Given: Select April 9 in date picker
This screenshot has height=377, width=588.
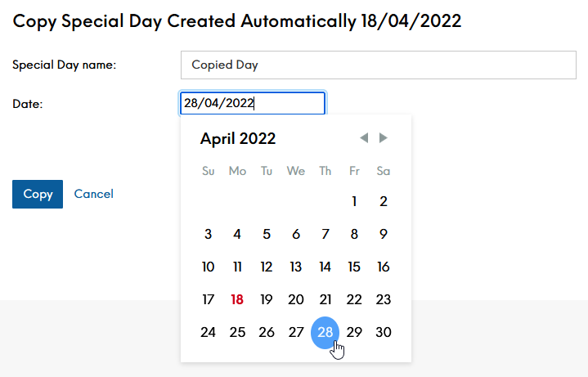Looking at the screenshot, I should click(384, 235).
